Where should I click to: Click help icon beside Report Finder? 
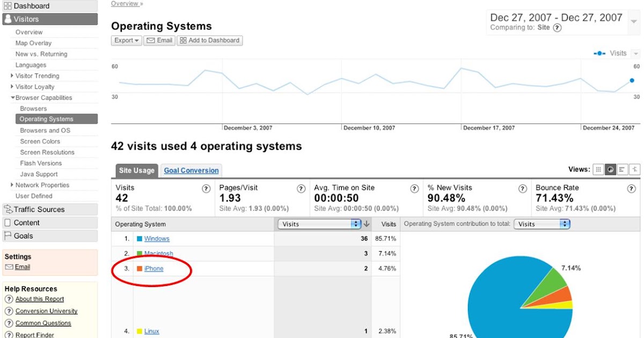9,335
